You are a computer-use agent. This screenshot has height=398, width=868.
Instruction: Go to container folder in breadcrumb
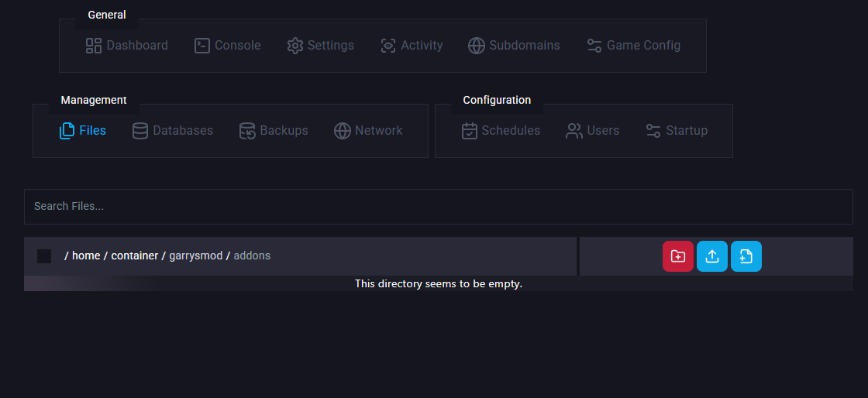point(134,256)
